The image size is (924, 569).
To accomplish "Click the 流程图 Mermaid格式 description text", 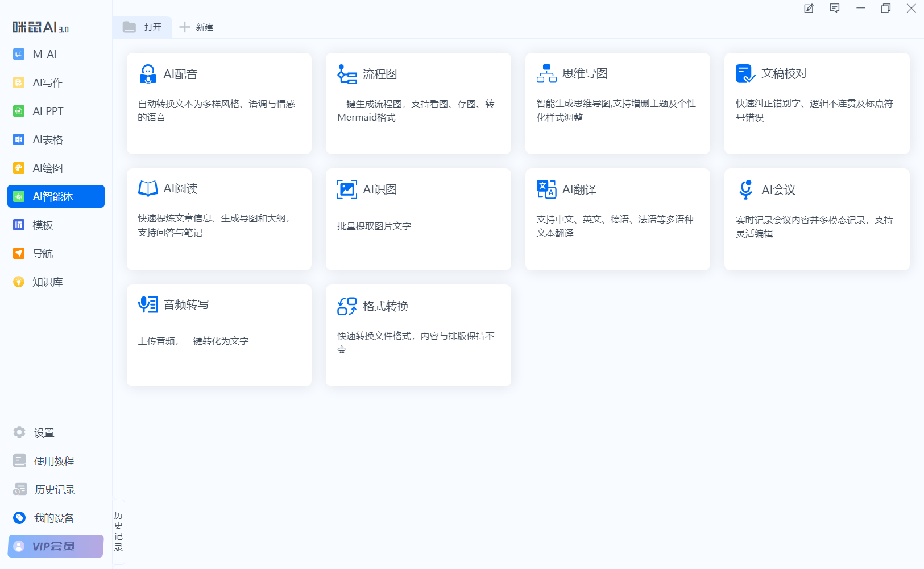I will [416, 110].
